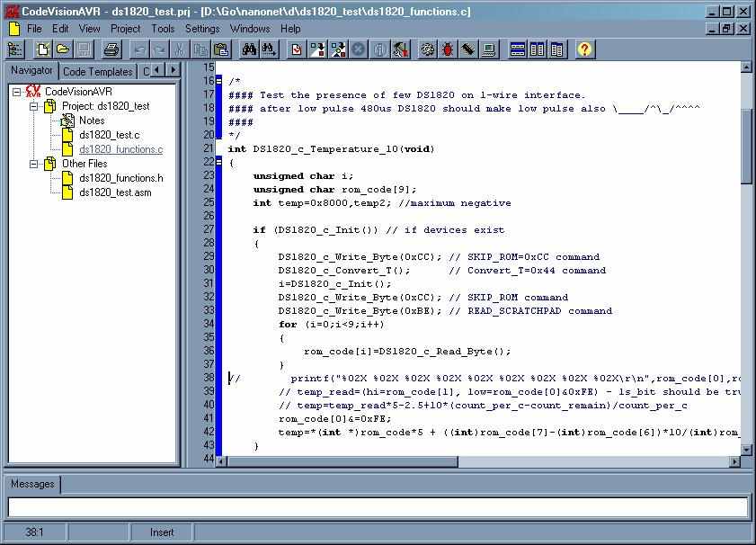Launch debugger with red bug icon
Viewport: 756px width, 545px height.
point(448,49)
